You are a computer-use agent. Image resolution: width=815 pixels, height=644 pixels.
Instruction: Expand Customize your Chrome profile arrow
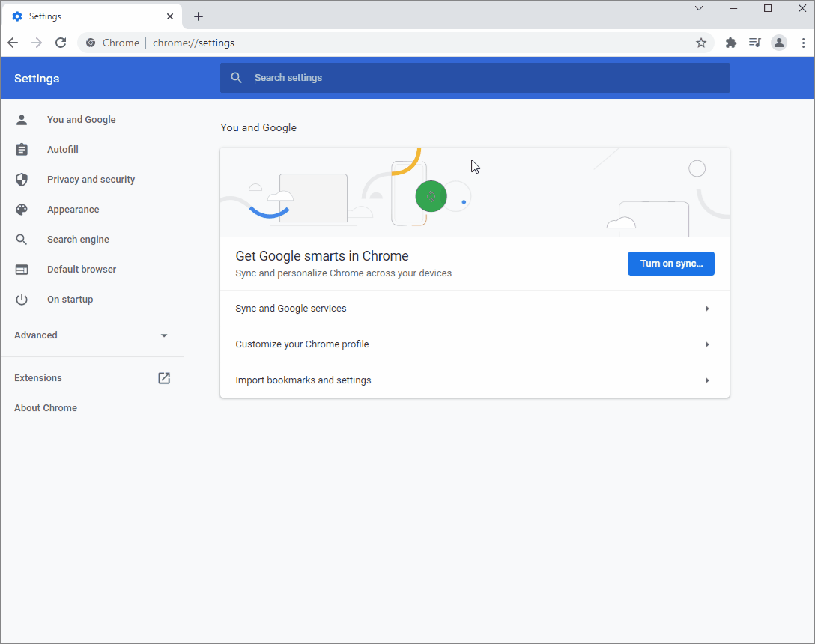point(707,344)
